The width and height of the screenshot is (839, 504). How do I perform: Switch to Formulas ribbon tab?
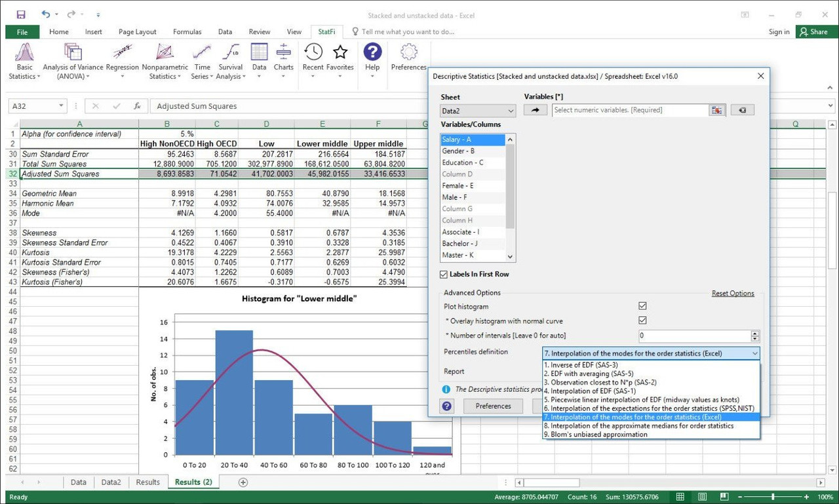(187, 31)
